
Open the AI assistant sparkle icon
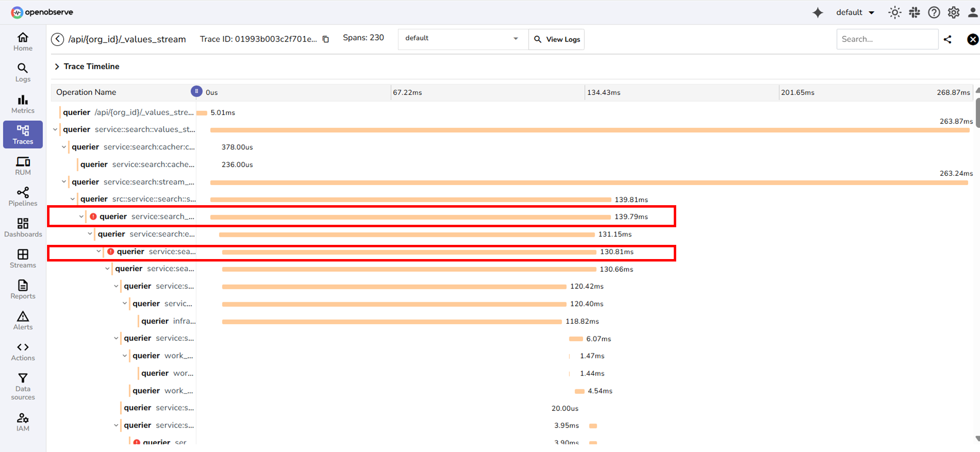pyautogui.click(x=817, y=13)
